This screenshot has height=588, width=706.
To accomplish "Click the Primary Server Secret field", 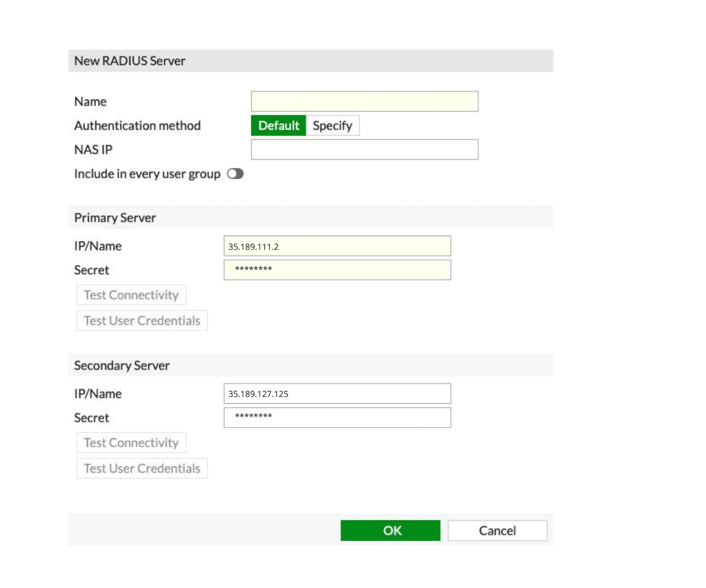I will pos(337,270).
